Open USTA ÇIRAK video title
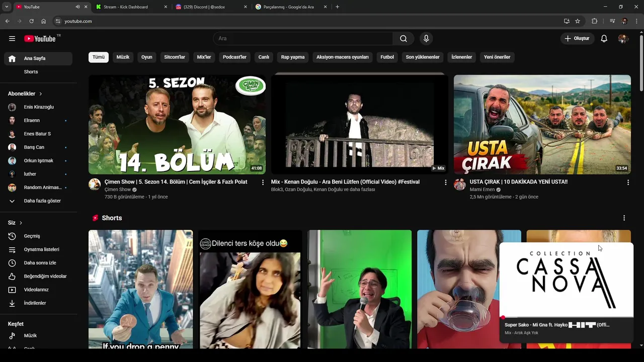 (x=518, y=182)
